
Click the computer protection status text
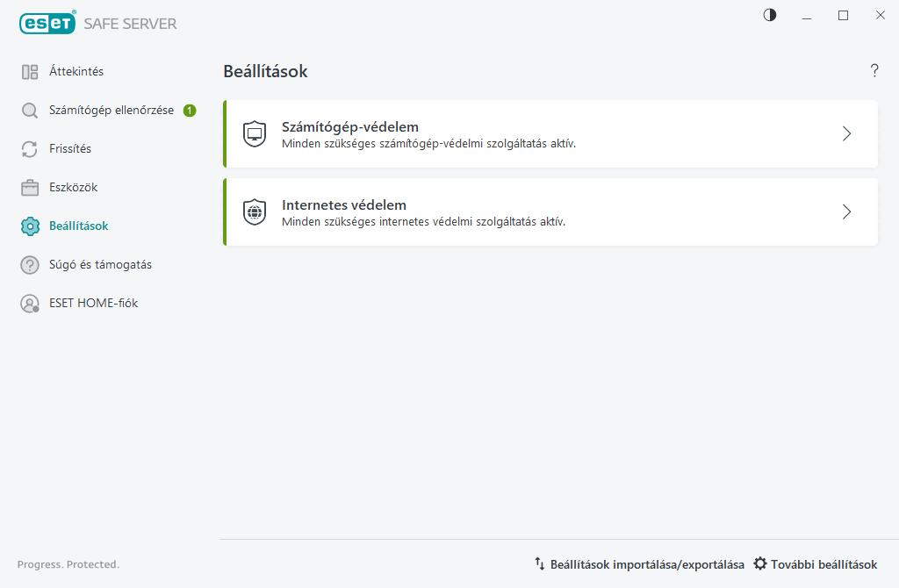click(428, 144)
